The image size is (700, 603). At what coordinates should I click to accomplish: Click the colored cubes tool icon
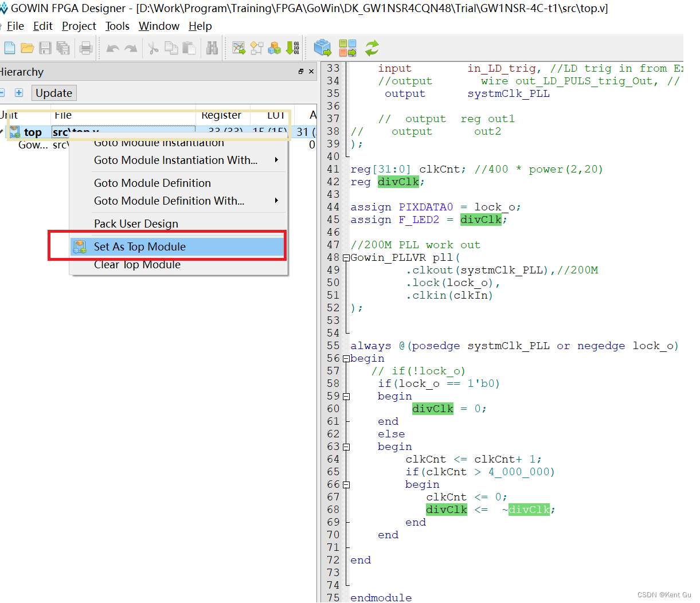coord(275,48)
